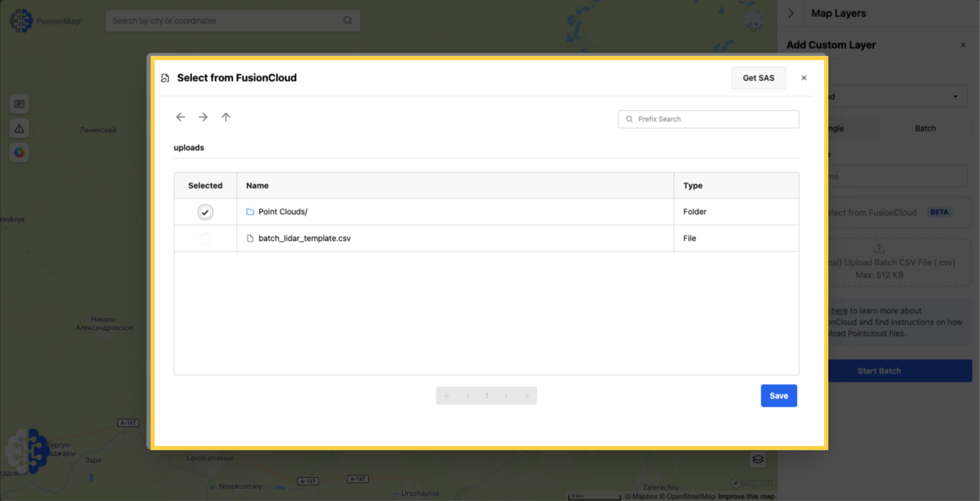The height and width of the screenshot is (501, 980).
Task: Select page 1 in pagination
Action: [x=487, y=396]
